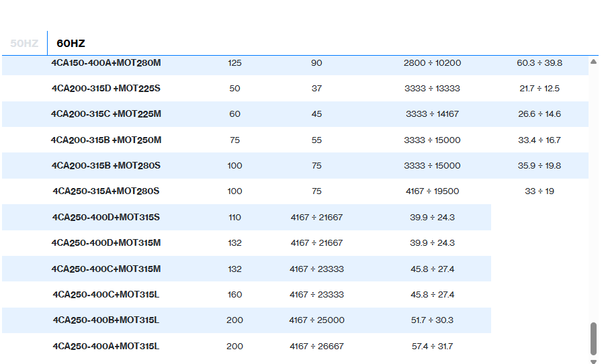The height and width of the screenshot is (364, 606).
Task: Choose the 4CA200-315B +MOT280S entry
Action: pyautogui.click(x=106, y=166)
